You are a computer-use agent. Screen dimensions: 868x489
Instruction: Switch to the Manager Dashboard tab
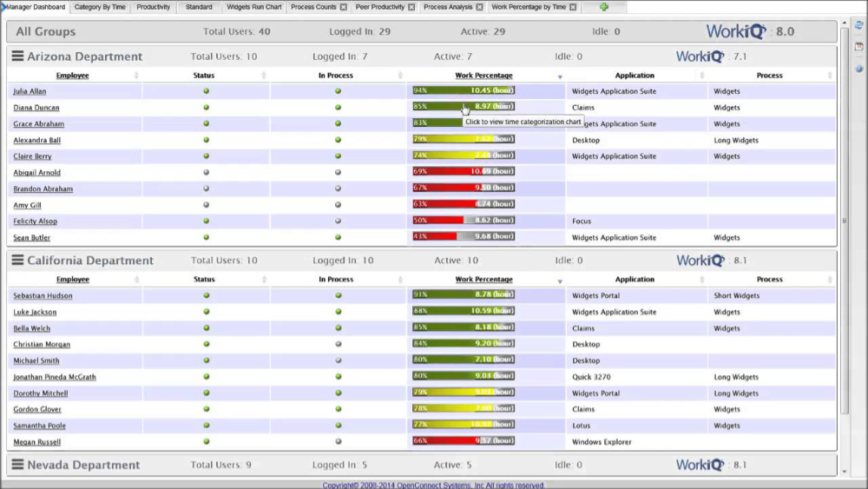click(36, 7)
